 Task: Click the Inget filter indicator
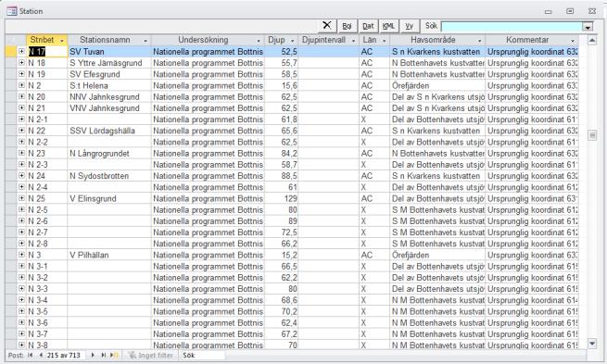(x=150, y=355)
